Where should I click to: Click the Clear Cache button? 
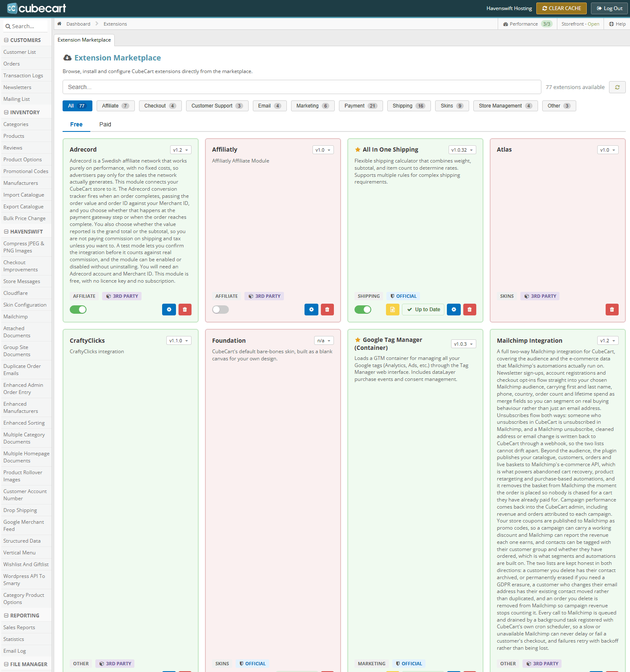[562, 8]
